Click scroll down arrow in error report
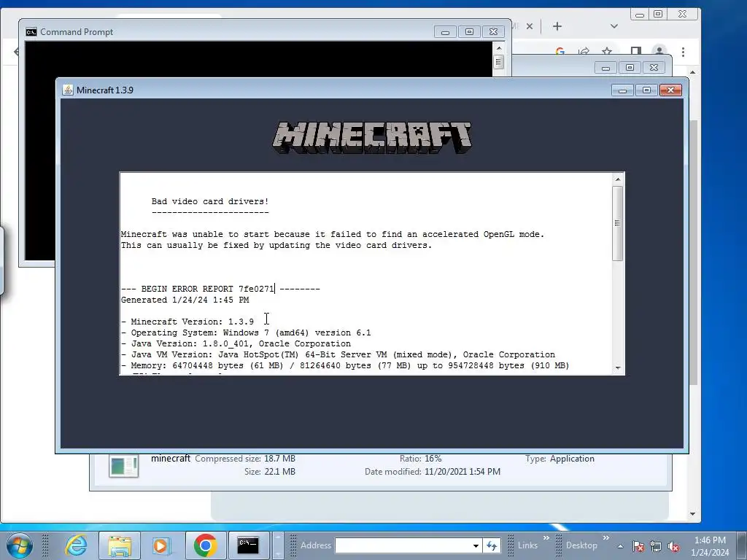This screenshot has width=747, height=560. point(618,367)
